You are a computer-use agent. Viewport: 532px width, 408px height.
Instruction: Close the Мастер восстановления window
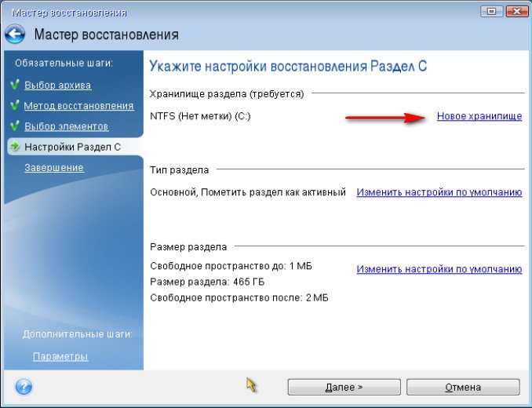[x=517, y=12]
